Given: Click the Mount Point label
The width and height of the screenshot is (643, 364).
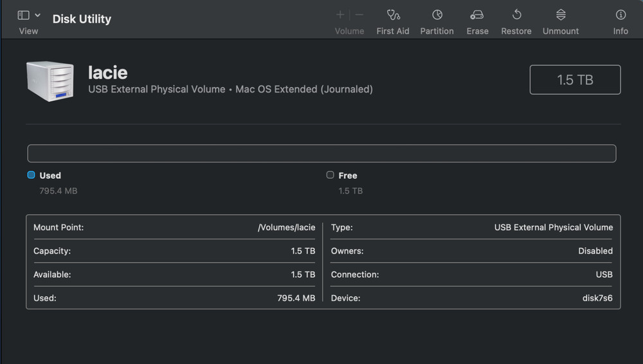Looking at the screenshot, I should tap(59, 228).
